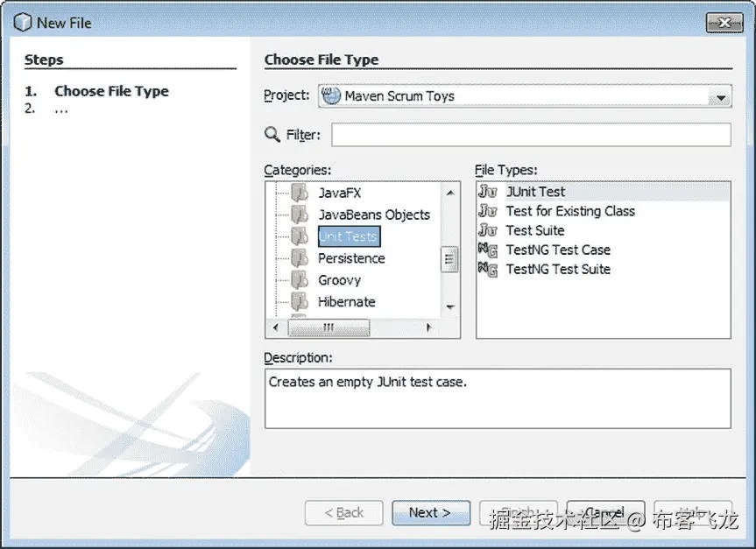
Task: Open the Maven Scrum Toys project combo box
Action: tap(525, 96)
